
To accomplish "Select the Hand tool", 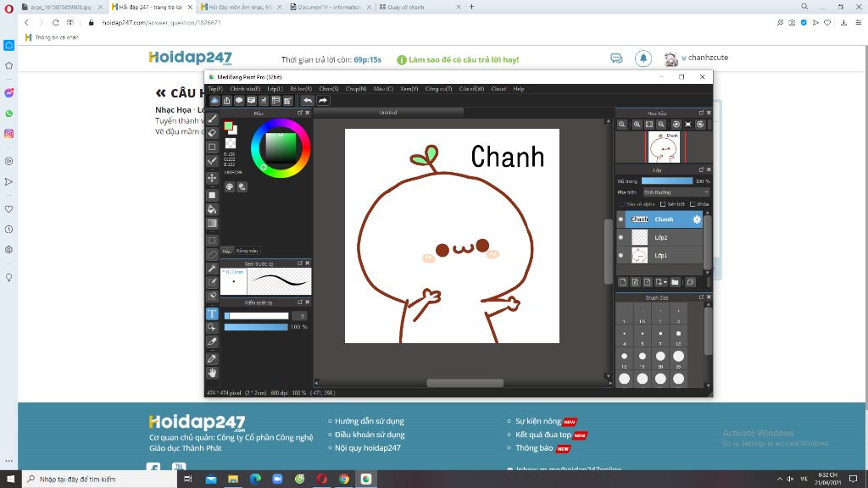I will pyautogui.click(x=212, y=374).
